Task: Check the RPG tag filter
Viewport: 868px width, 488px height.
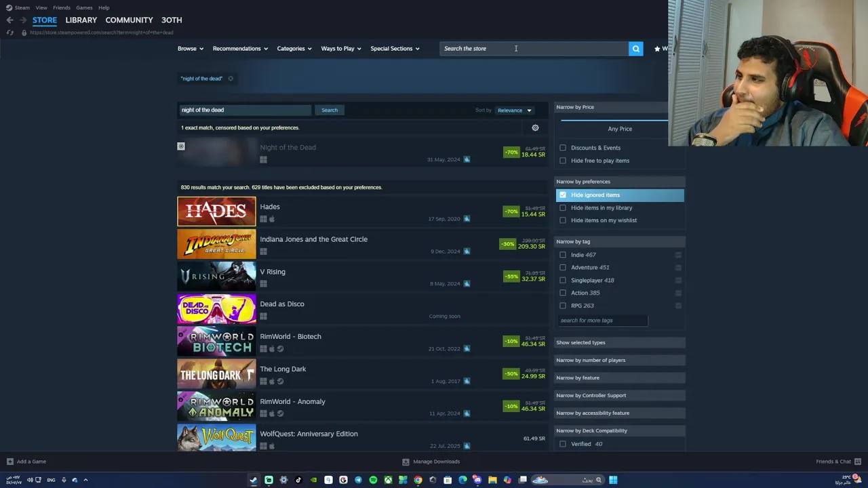Action: click(563, 306)
